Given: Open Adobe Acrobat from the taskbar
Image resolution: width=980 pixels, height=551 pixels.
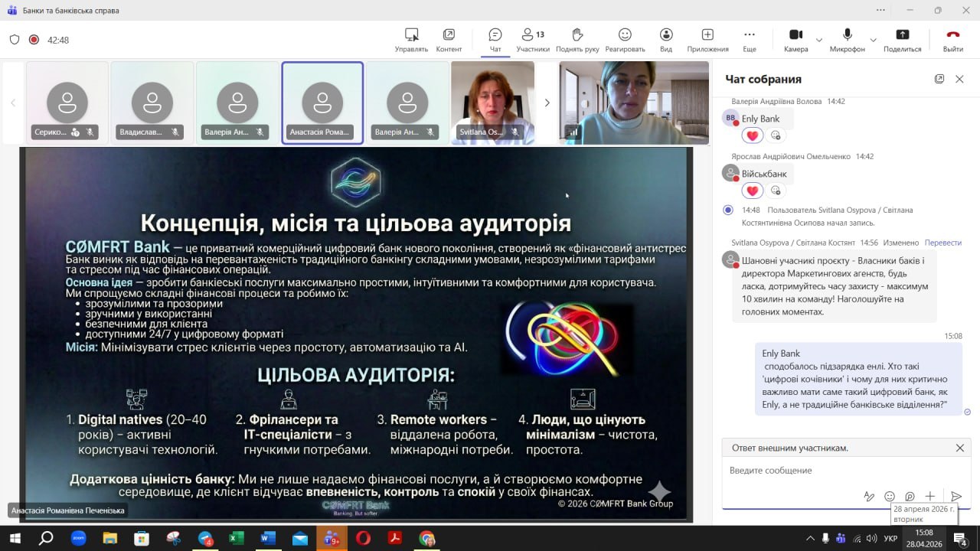Looking at the screenshot, I should click(395, 538).
